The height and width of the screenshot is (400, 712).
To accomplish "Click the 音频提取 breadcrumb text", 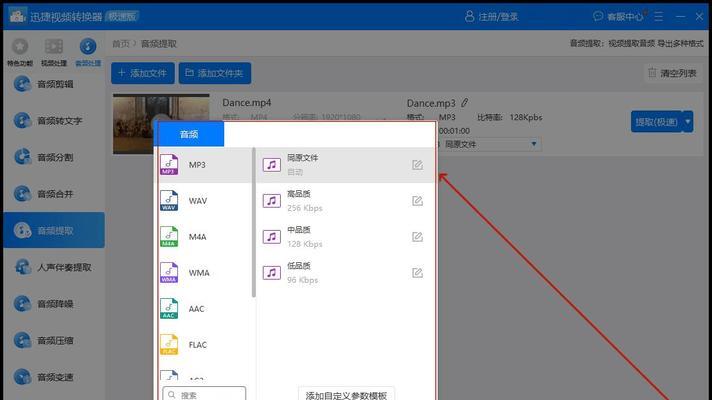I will [x=158, y=44].
